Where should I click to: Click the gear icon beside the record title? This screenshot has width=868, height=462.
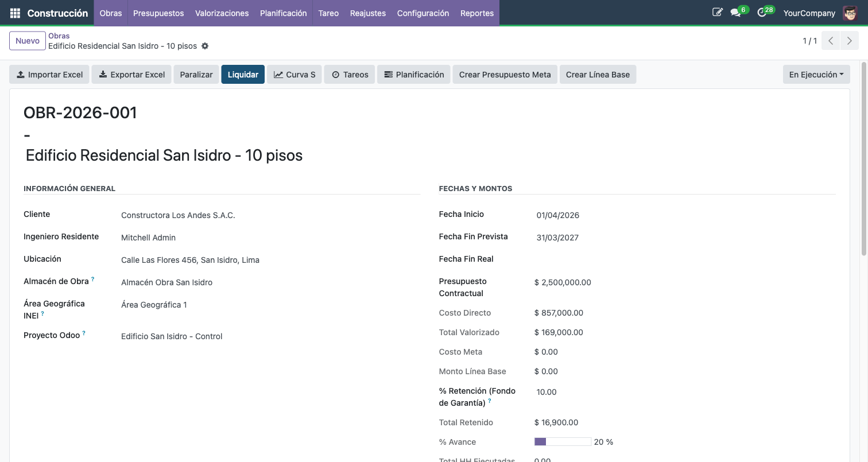pyautogui.click(x=205, y=46)
